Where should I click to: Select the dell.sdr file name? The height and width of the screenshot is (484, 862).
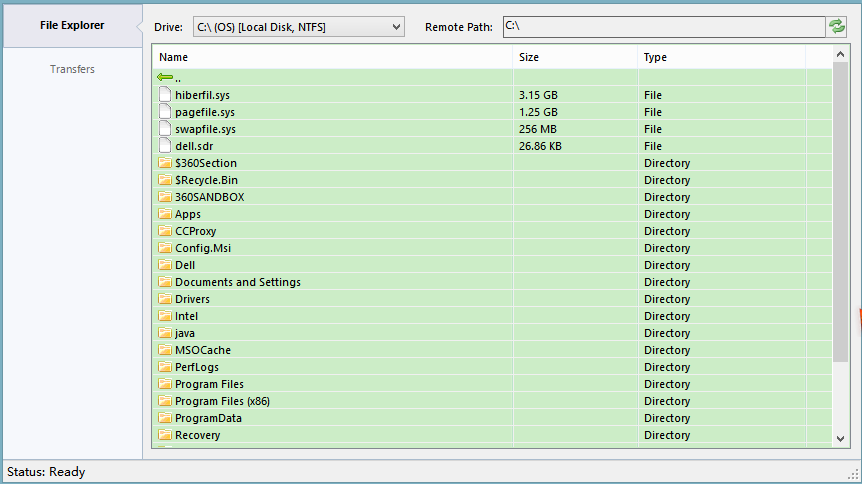click(194, 146)
